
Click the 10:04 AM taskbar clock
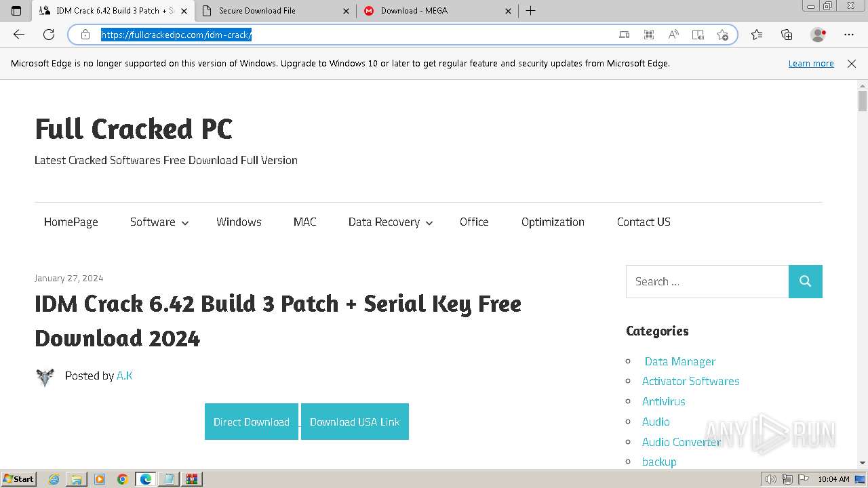tap(833, 479)
